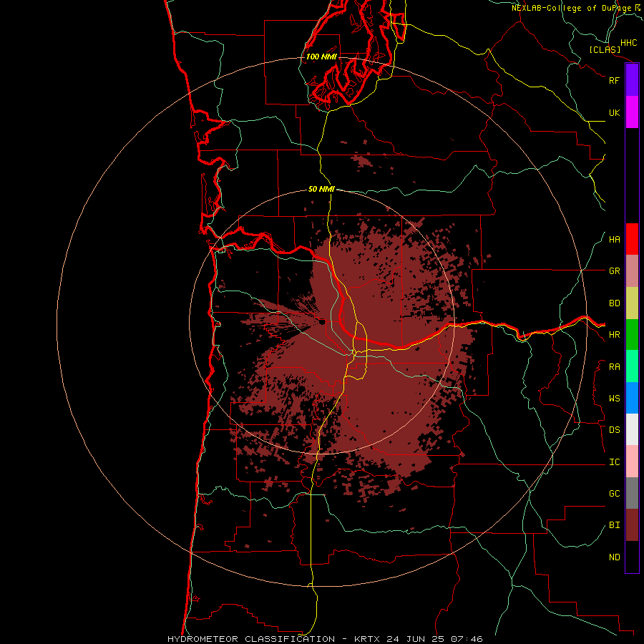Click the IC legend label
The image size is (644, 644).
click(x=614, y=462)
